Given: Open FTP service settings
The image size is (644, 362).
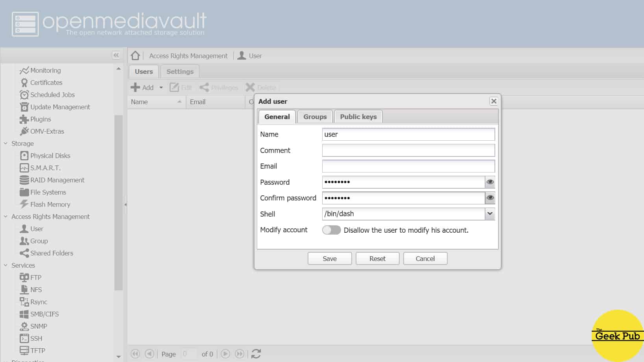Looking at the screenshot, I should click(31, 277).
